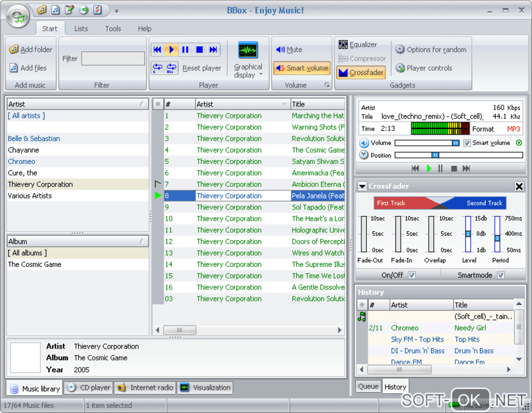
Task: Open the Tools ribbon tab
Action: click(113, 29)
